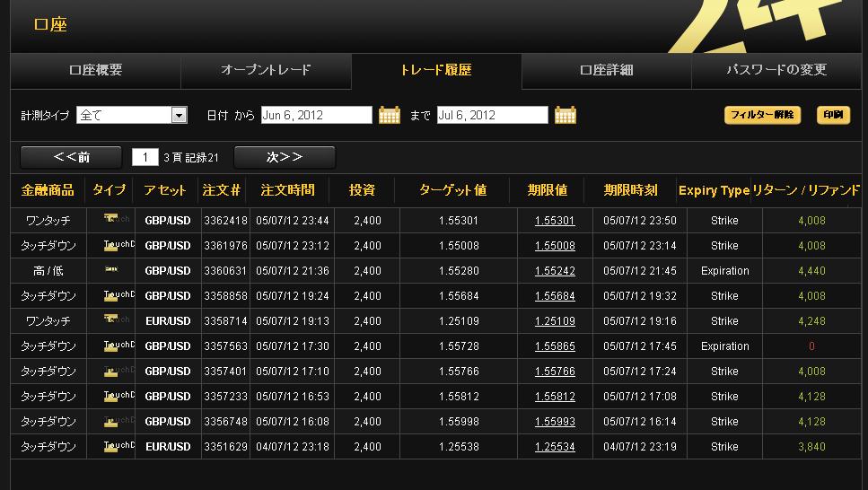The height and width of the screenshot is (490, 868).
Task: Click the 投資 column header
Action: 362,190
